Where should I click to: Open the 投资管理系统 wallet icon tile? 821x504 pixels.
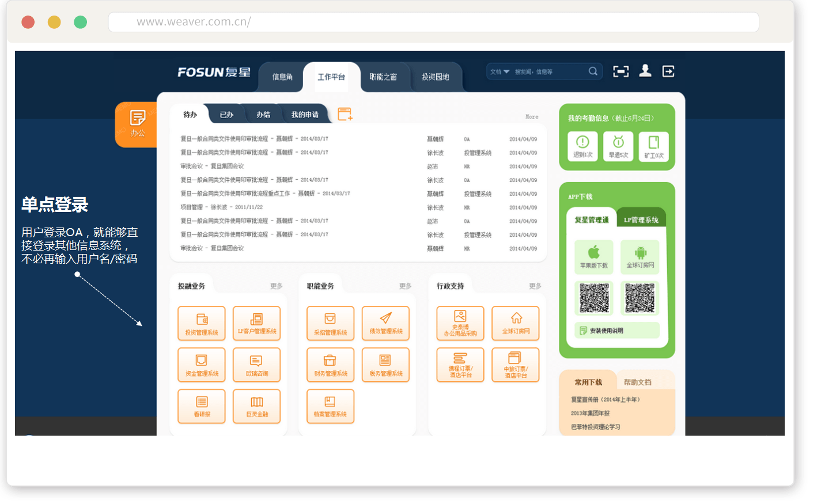coord(202,323)
